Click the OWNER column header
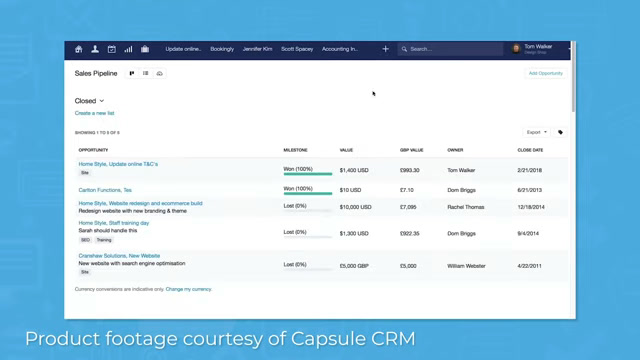This screenshot has height=360, width=640. 455,150
